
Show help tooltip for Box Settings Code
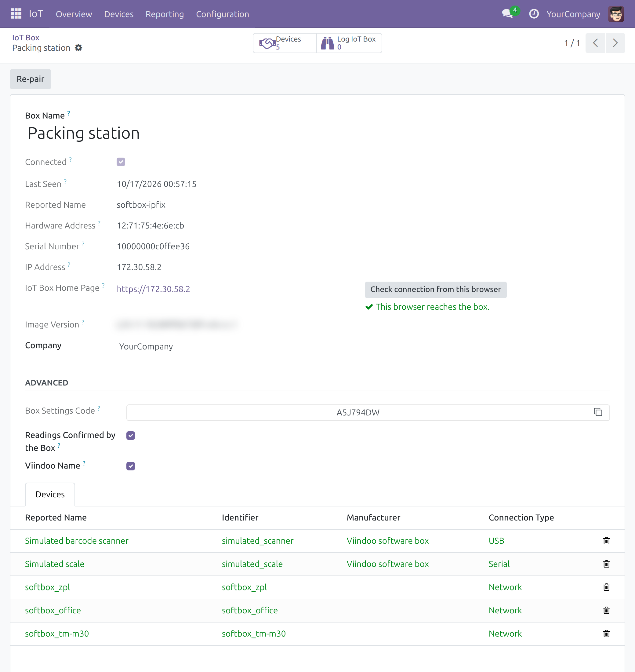99,408
